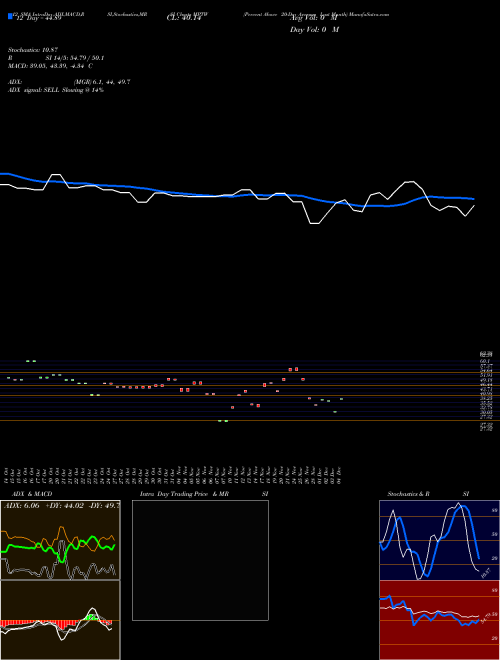
Task: Click the '60.1' price axis label
Action: point(484,361)
